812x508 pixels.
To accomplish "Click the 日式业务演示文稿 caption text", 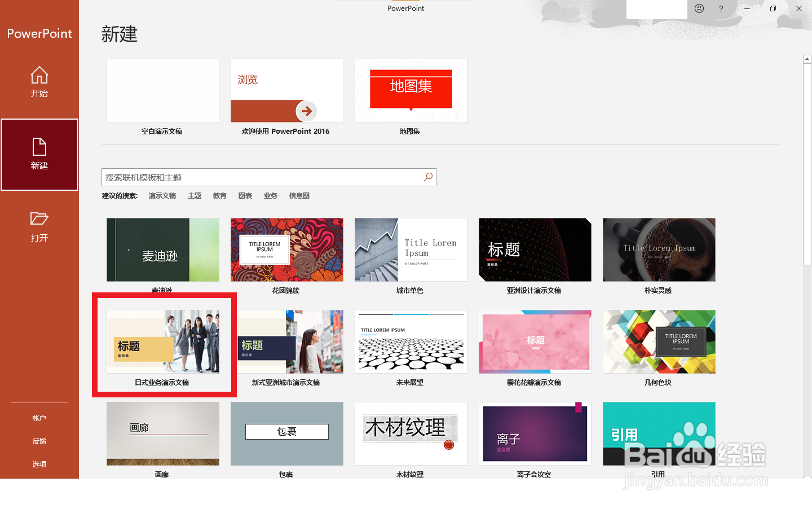I will point(162,383).
